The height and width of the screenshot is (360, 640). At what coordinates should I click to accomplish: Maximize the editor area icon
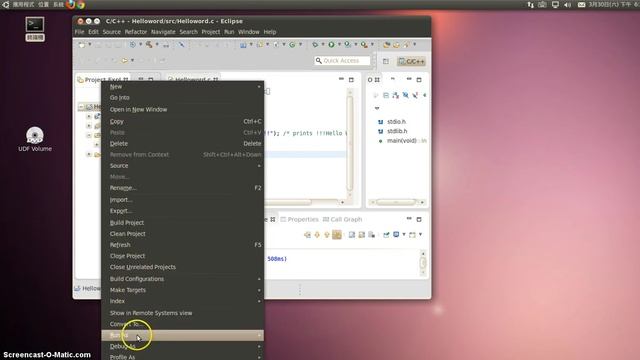tap(351, 80)
